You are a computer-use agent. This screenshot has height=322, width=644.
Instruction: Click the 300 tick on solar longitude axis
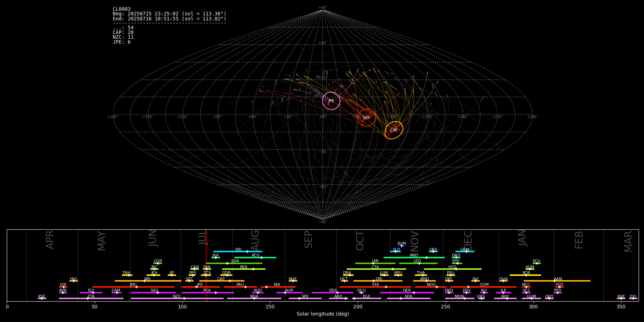533,307
